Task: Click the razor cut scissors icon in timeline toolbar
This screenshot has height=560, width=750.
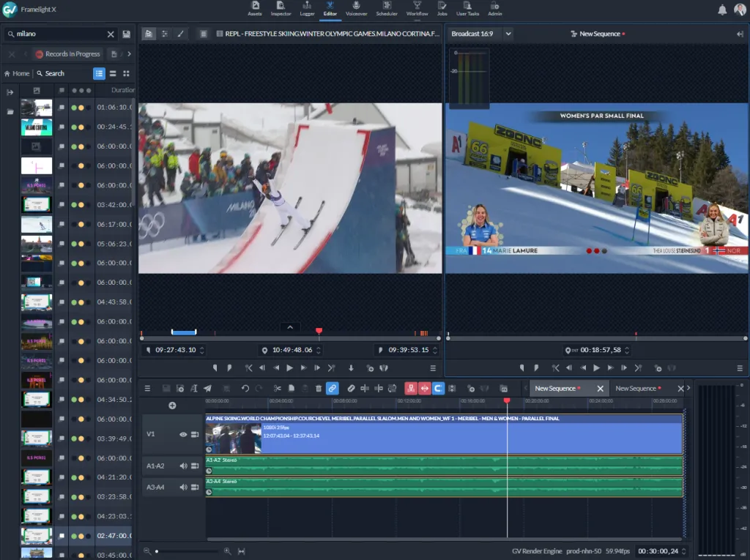Action: tap(278, 389)
